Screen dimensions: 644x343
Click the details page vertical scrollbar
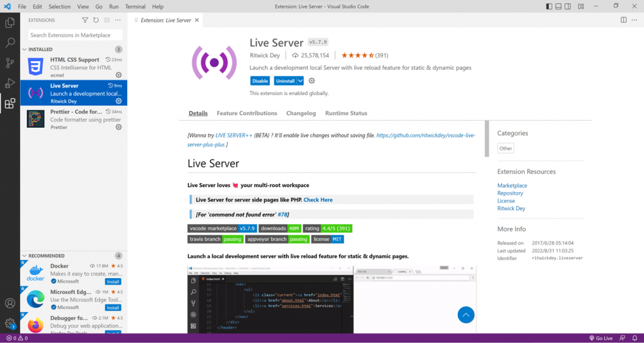pos(487,139)
